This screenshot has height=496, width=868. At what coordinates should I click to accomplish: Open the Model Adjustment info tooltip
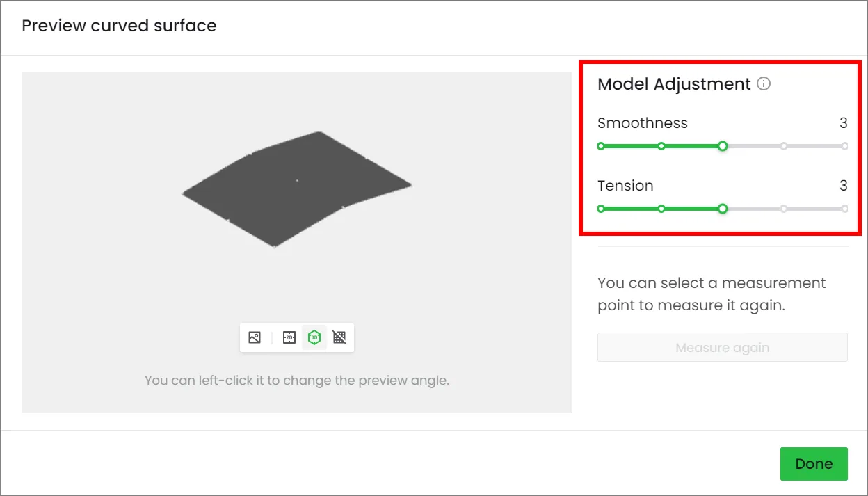tap(764, 84)
